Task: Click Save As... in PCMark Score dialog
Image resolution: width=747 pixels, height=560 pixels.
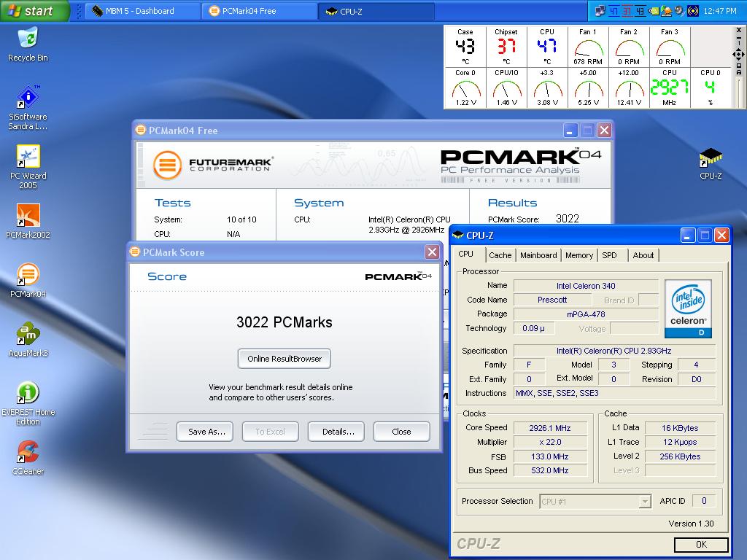Action: pos(205,432)
